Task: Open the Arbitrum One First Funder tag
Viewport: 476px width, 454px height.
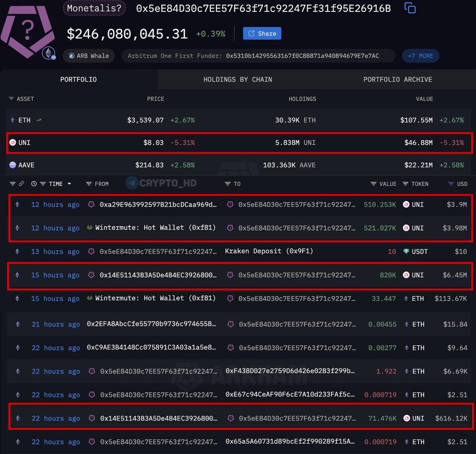Action: click(x=258, y=56)
